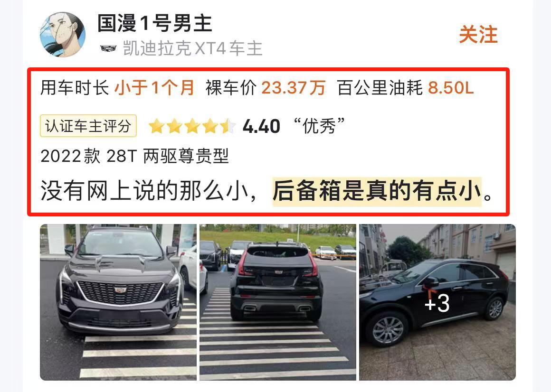
Task: Click the second rating star
Action: [174, 126]
